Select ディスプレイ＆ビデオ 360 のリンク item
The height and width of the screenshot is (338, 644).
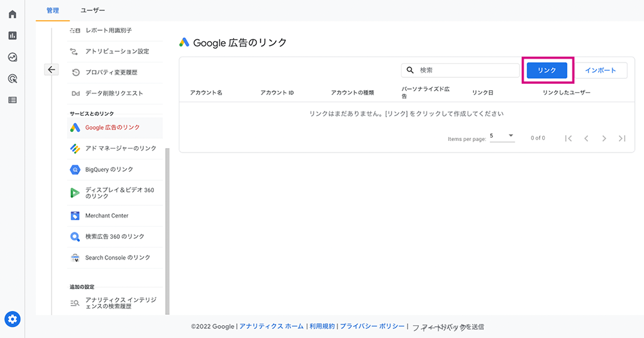pyautogui.click(x=115, y=192)
